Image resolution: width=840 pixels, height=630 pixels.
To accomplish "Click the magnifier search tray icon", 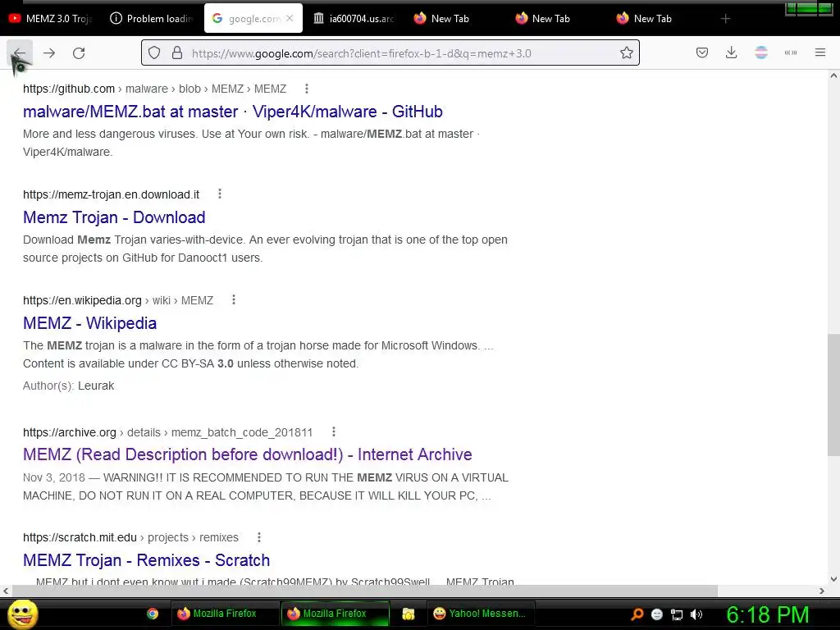I will [637, 614].
